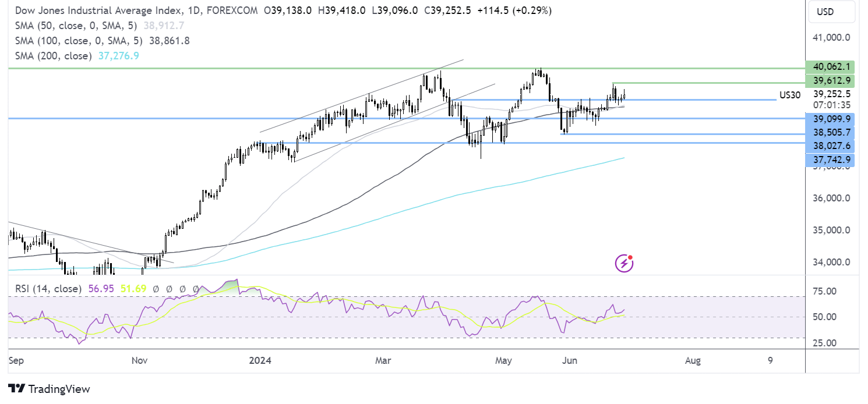This screenshot has width=868, height=404.
Task: Click the 37,742.9 blue price tag
Action: (x=829, y=159)
